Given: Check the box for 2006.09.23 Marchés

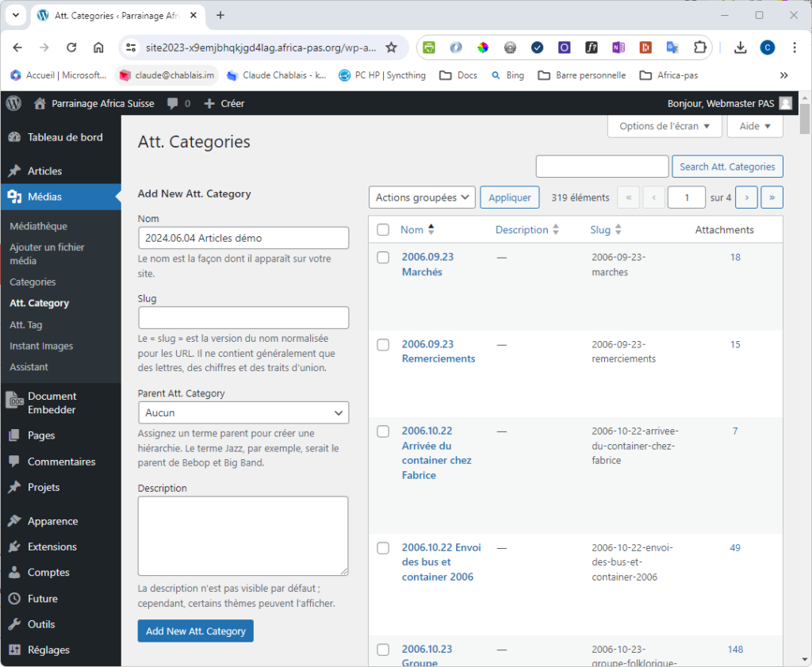Looking at the screenshot, I should [383, 258].
